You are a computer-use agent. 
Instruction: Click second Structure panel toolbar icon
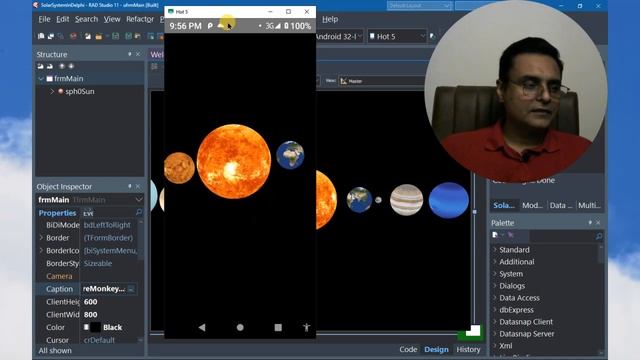pyautogui.click(x=50, y=66)
